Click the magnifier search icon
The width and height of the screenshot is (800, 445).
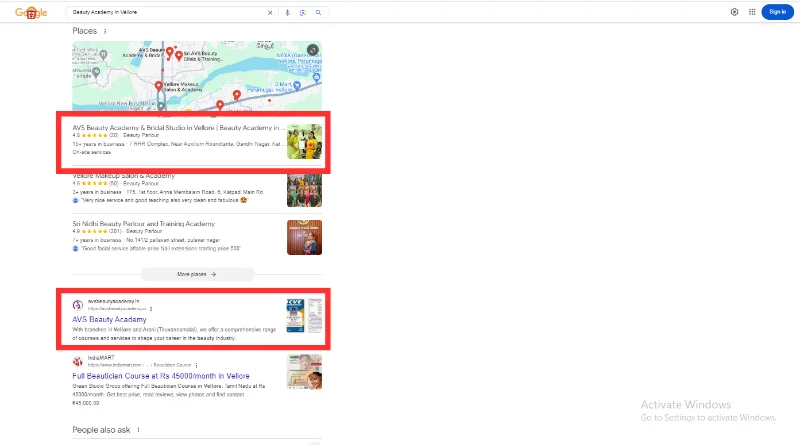pos(318,13)
